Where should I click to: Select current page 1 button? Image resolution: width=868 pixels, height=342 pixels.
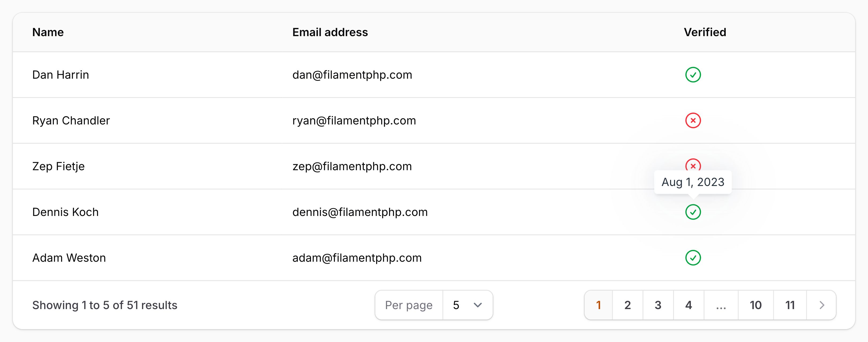(x=598, y=305)
